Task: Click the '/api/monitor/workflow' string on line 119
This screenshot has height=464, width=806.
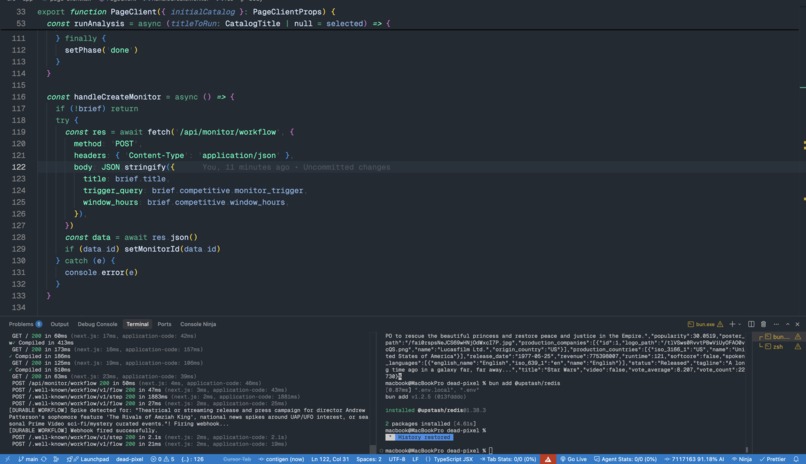Action: coord(228,132)
